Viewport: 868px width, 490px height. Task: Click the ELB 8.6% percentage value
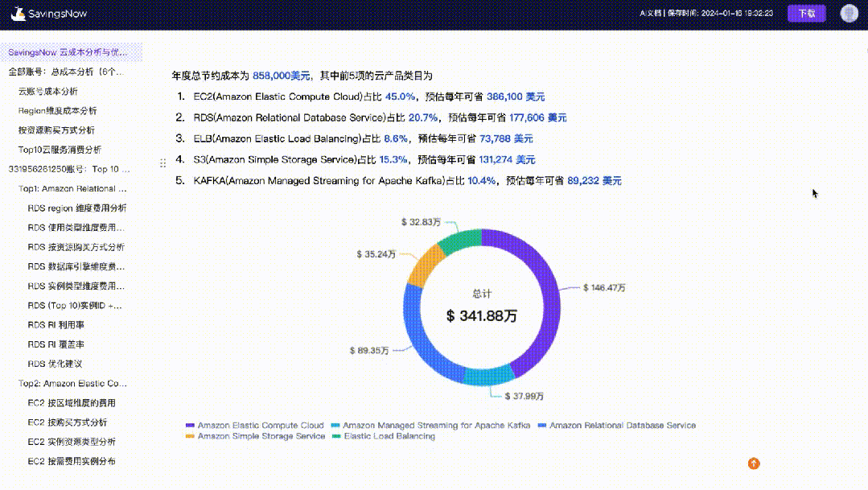395,139
